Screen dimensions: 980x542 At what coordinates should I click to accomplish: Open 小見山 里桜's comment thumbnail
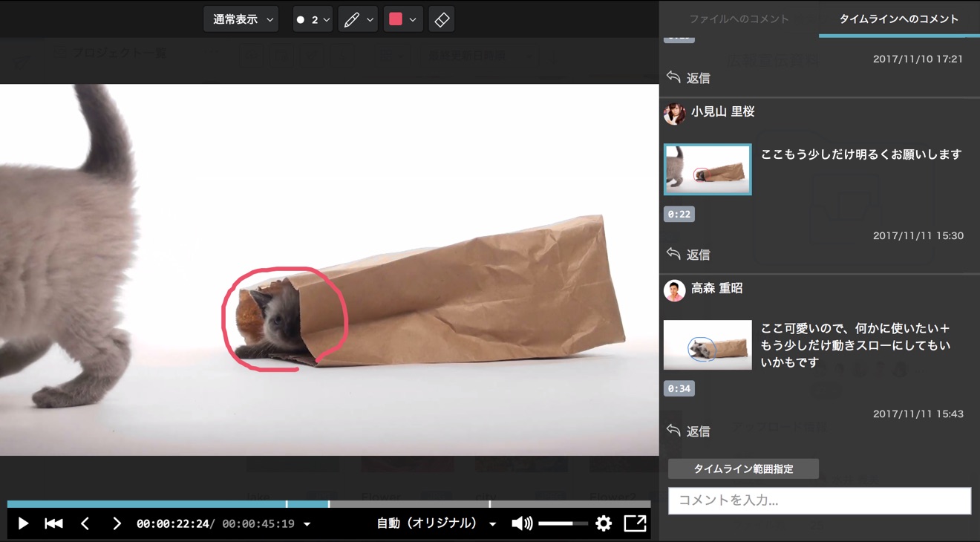pos(708,169)
